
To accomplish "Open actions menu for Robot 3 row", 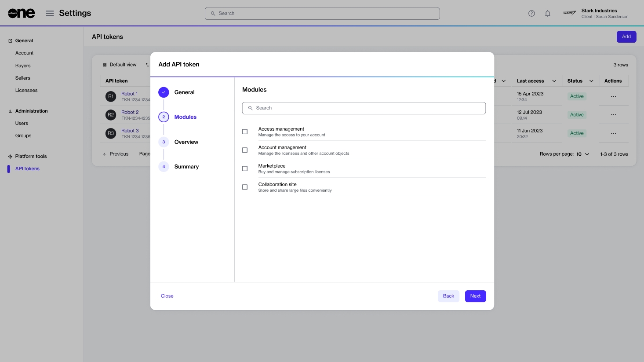I will pos(613,133).
